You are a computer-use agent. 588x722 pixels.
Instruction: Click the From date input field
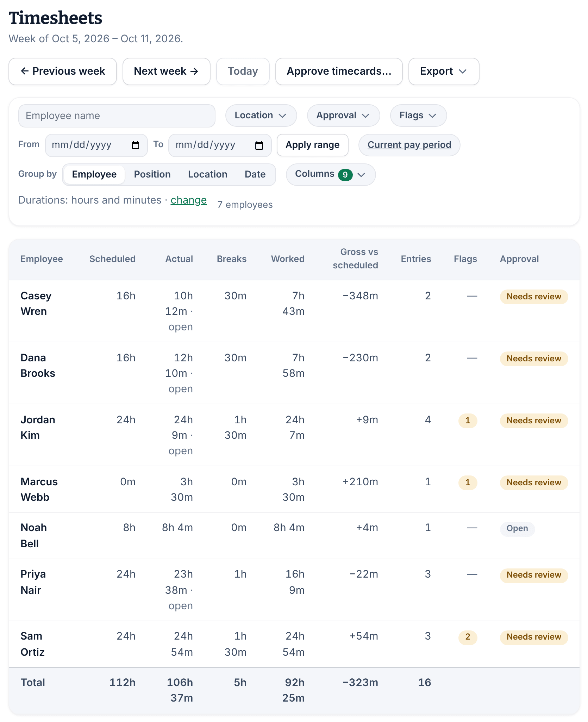[96, 145]
